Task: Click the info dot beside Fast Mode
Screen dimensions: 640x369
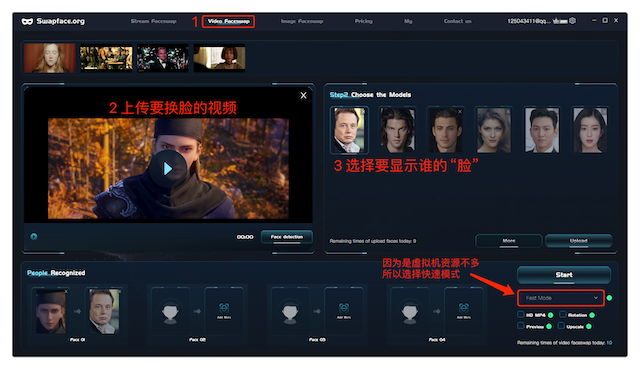Action: (609, 298)
